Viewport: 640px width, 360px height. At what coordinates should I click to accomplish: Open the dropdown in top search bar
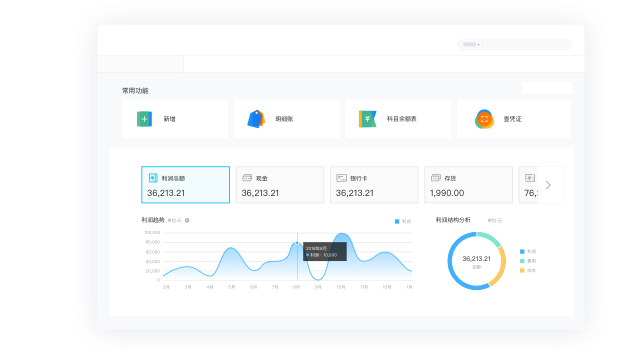tap(471, 44)
